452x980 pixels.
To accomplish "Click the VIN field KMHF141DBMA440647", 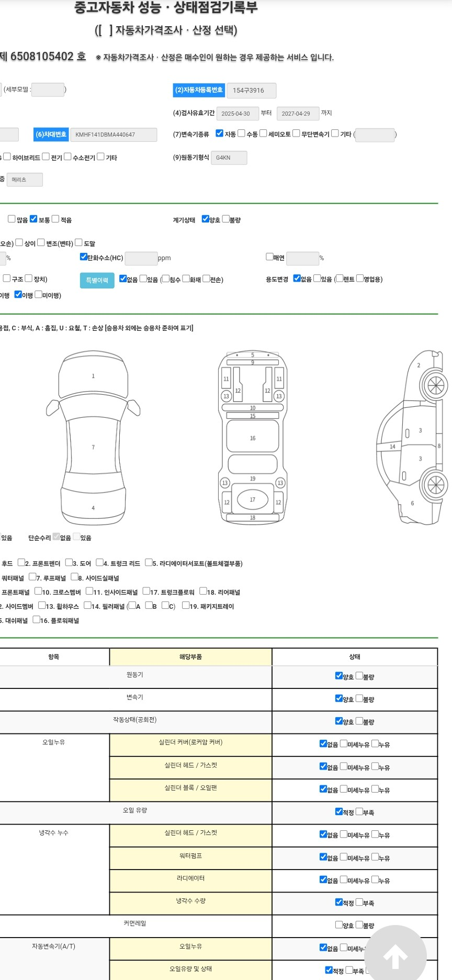I will tap(114, 135).
